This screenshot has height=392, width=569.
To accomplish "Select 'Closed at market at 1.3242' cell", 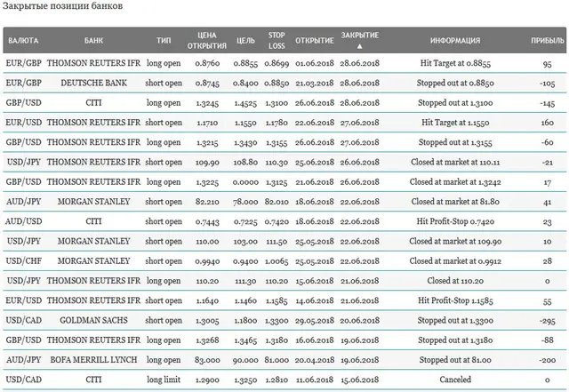I will [455, 182].
